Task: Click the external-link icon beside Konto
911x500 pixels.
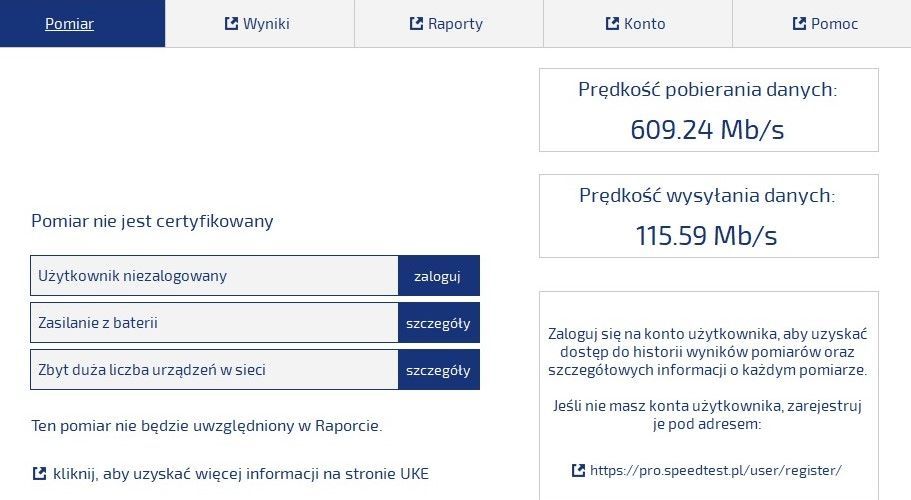Action: tap(613, 23)
